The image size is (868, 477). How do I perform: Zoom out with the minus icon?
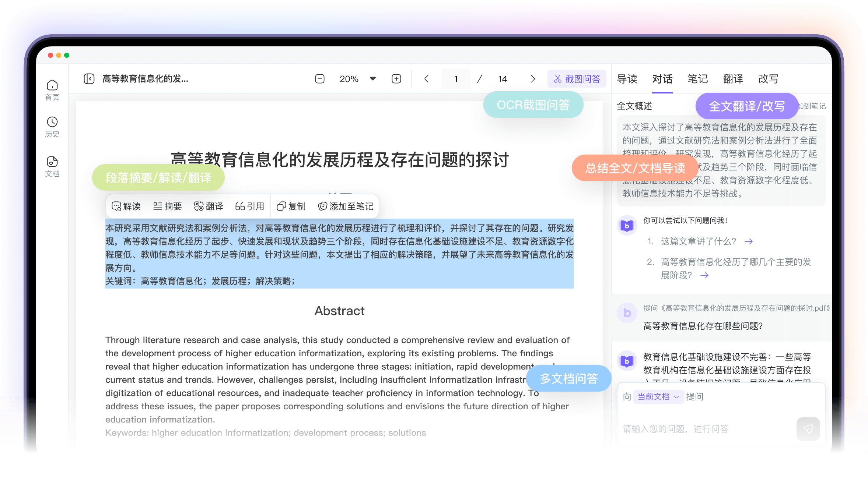tap(319, 78)
